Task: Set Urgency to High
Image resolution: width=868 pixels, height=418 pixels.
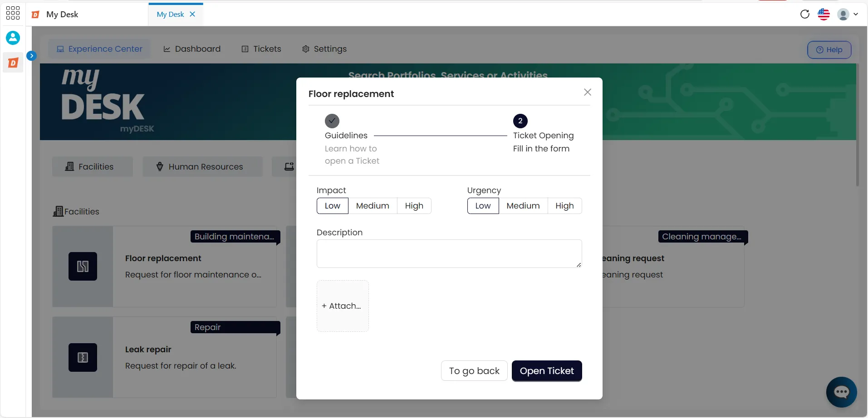Action: click(x=565, y=206)
